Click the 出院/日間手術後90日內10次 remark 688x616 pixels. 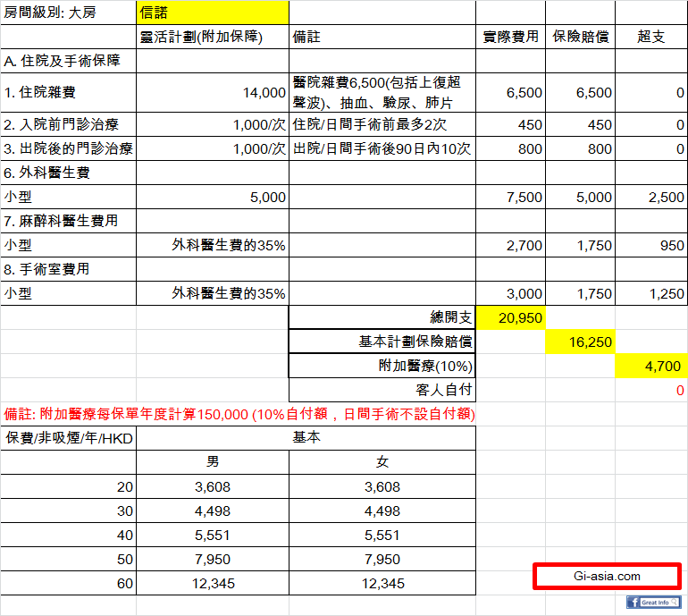382,148
